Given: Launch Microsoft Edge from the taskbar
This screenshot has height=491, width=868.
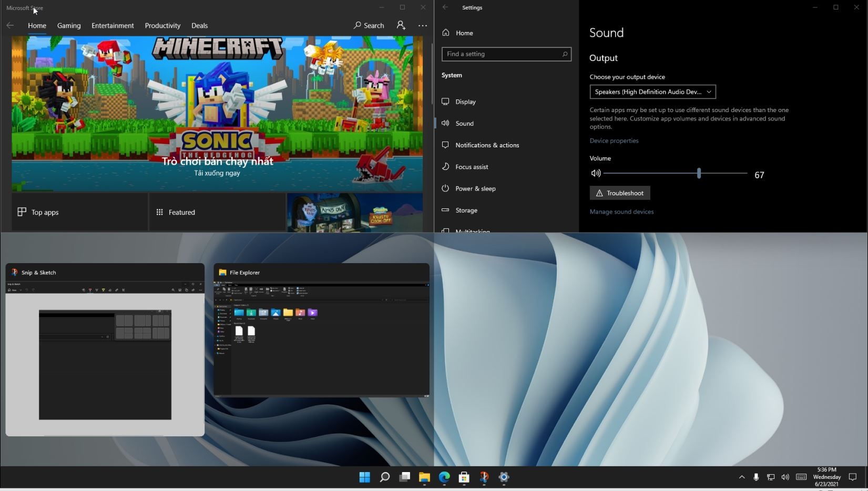Looking at the screenshot, I should pyautogui.click(x=444, y=477).
